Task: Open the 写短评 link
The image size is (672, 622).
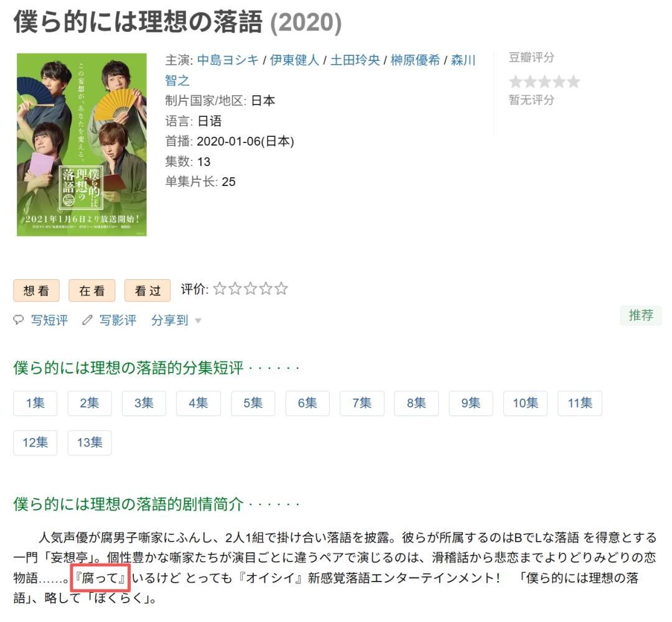Action: point(49,320)
